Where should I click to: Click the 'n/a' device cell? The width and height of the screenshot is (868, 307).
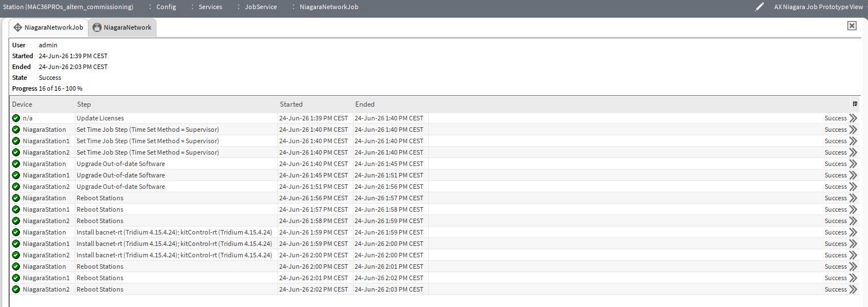pyautogui.click(x=27, y=118)
